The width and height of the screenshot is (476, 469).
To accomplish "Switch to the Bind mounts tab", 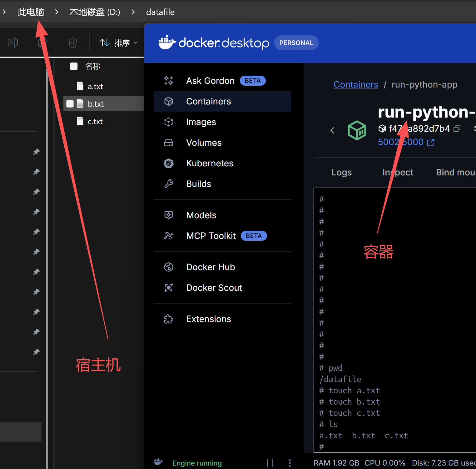I will click(456, 172).
